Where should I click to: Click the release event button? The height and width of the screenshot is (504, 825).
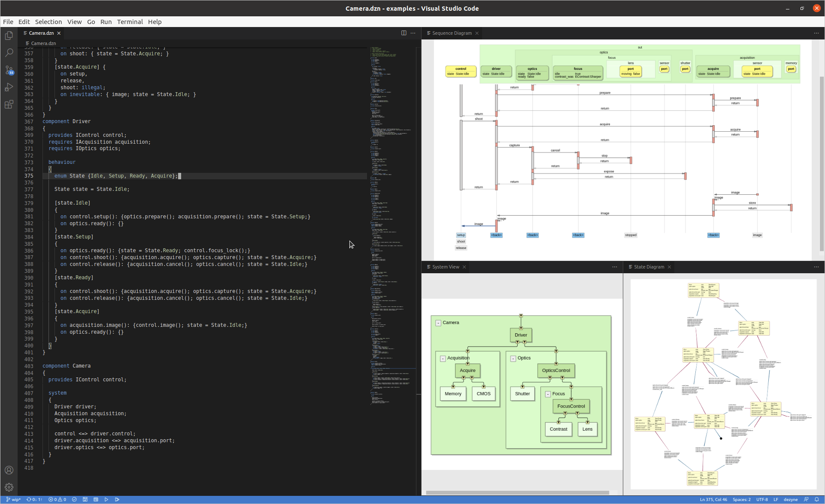pyautogui.click(x=461, y=248)
